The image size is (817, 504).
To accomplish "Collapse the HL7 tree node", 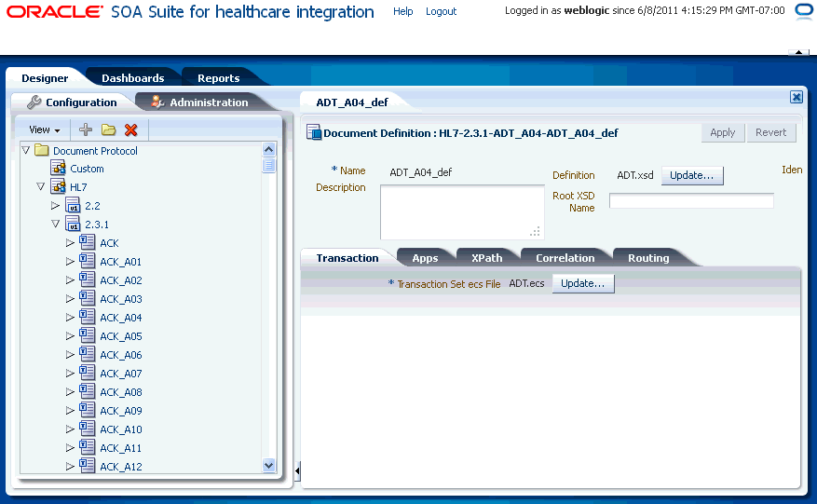I will click(x=41, y=186).
